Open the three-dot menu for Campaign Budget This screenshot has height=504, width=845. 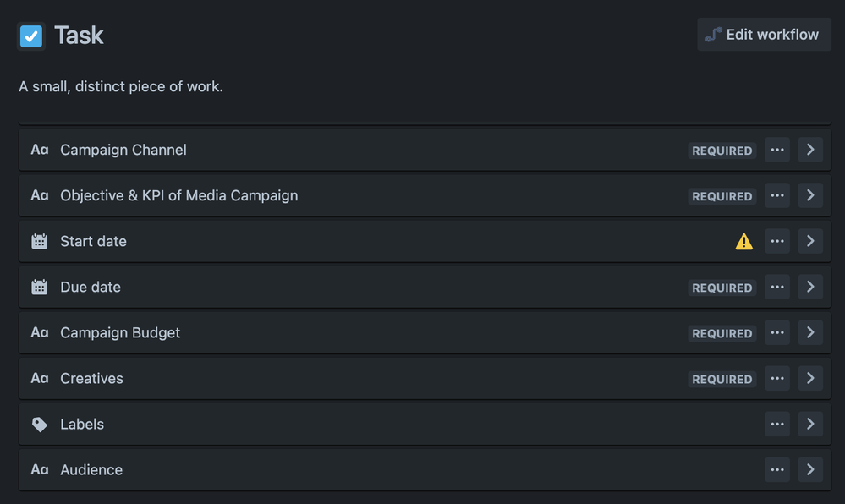pyautogui.click(x=777, y=332)
